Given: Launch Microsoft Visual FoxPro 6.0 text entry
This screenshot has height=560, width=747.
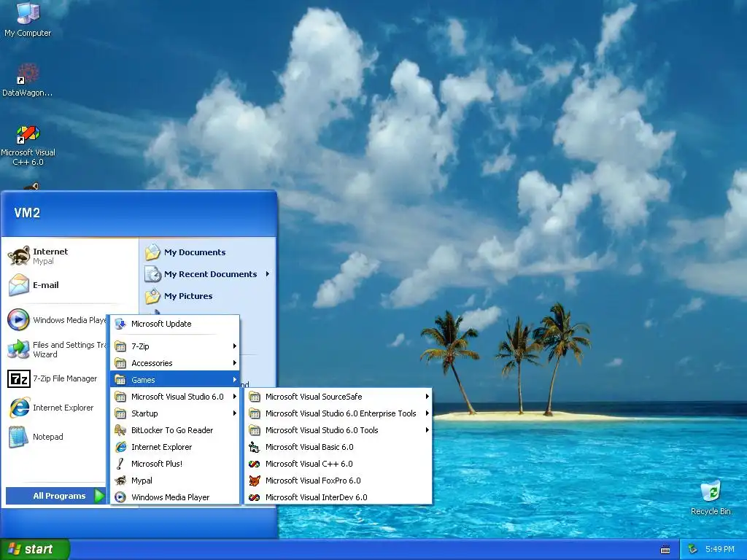Looking at the screenshot, I should (x=313, y=481).
